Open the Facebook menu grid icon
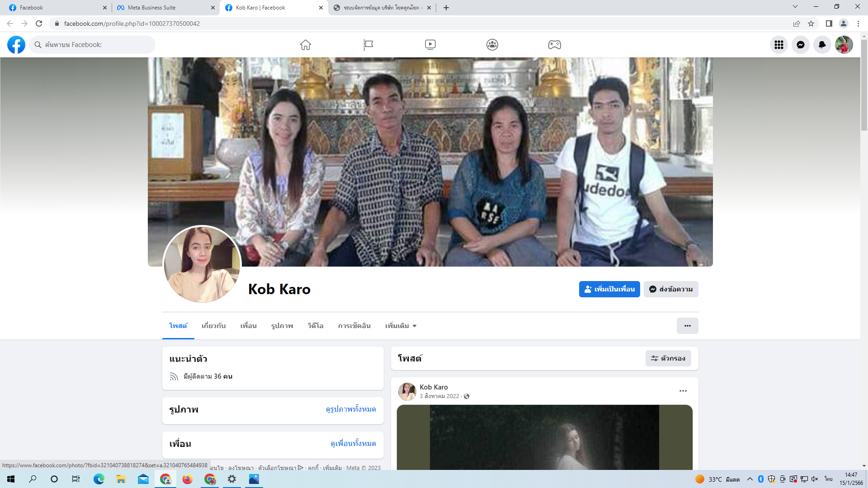868x488 pixels. (x=778, y=45)
